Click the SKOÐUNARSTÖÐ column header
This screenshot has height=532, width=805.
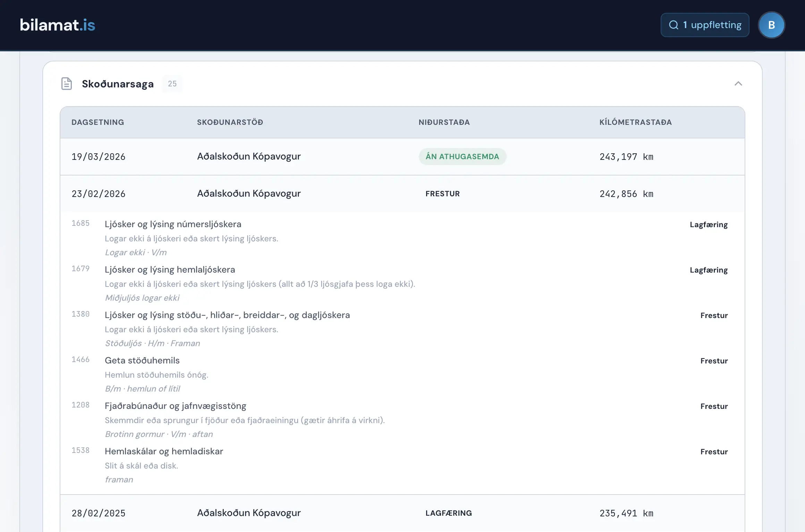[x=230, y=122]
